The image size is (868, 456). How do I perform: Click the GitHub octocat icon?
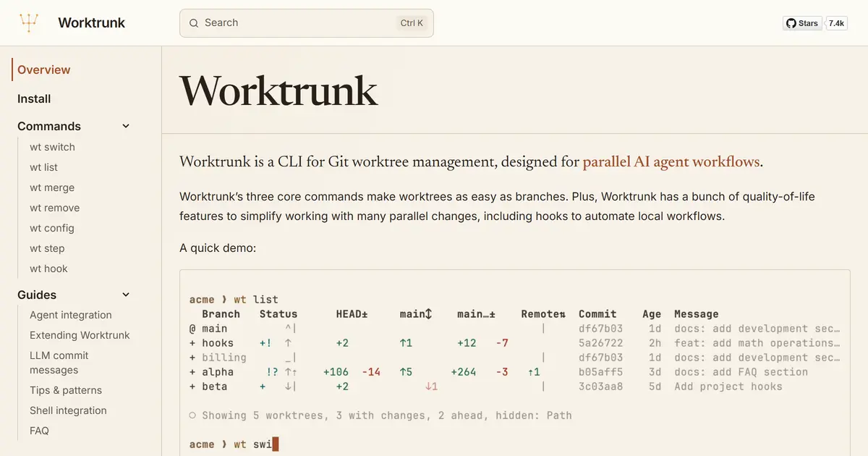point(791,23)
